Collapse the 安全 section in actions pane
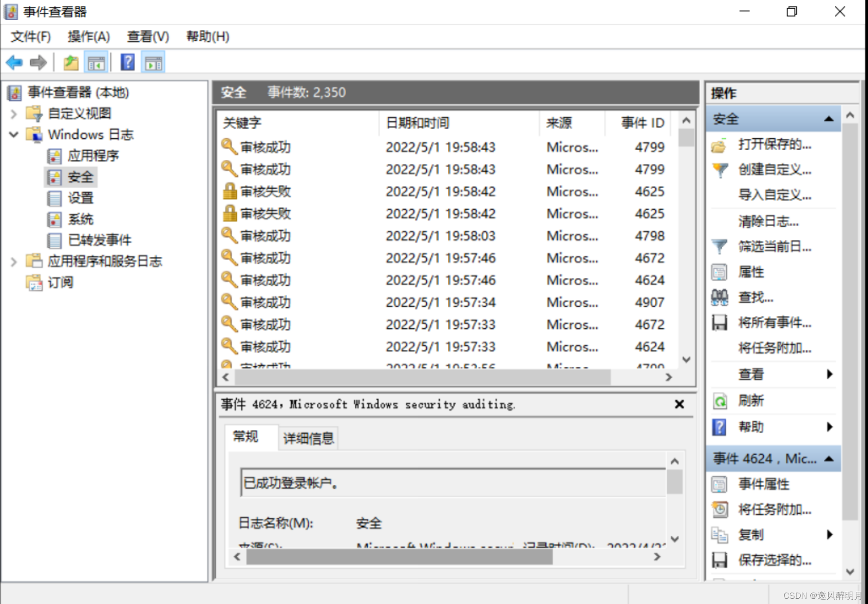 click(829, 119)
